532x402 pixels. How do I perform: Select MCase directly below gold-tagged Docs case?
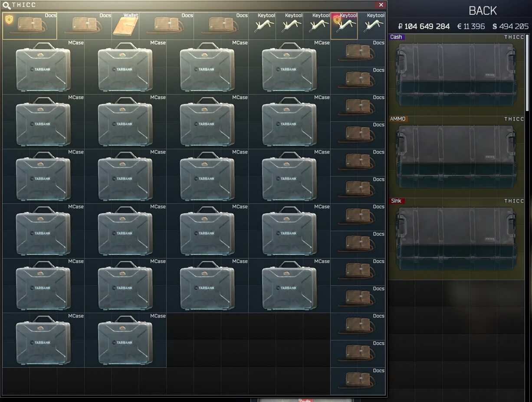pyautogui.click(x=43, y=67)
